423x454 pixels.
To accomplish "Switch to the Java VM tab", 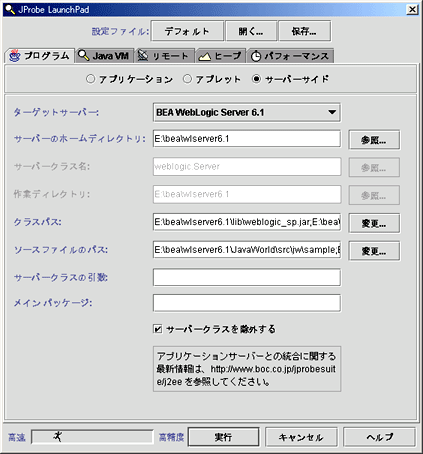I will [x=105, y=56].
